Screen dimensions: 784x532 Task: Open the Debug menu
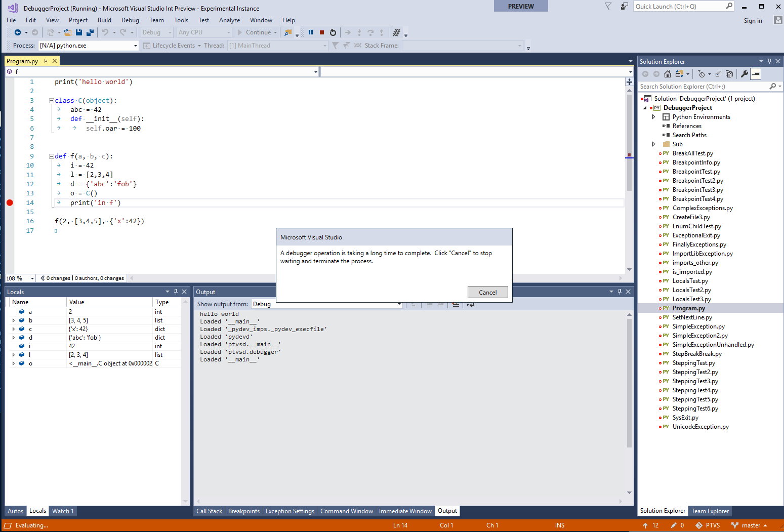click(130, 20)
